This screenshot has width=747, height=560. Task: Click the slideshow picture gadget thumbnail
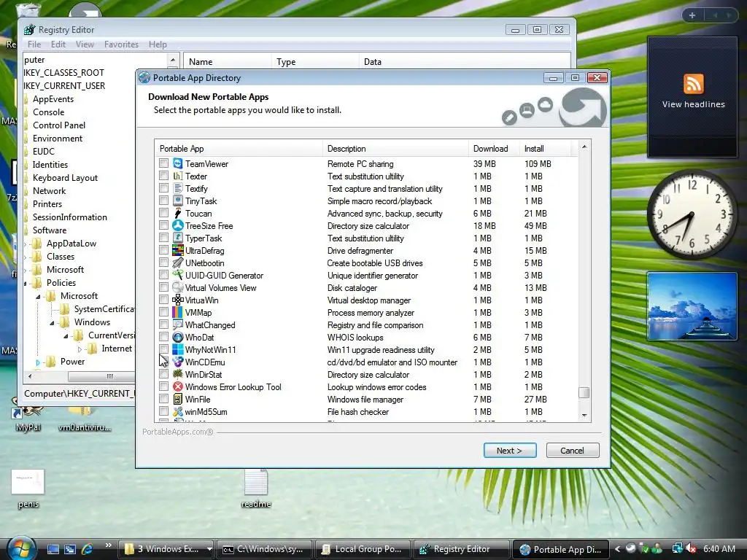click(692, 306)
